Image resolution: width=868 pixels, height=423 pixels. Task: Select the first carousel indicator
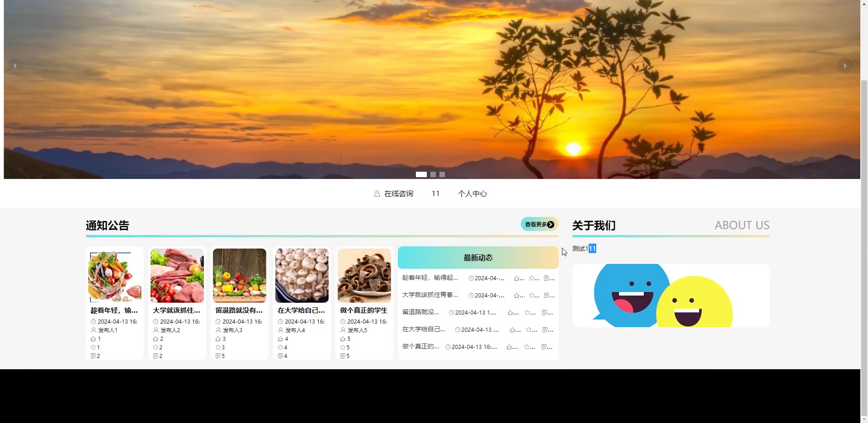tap(421, 174)
